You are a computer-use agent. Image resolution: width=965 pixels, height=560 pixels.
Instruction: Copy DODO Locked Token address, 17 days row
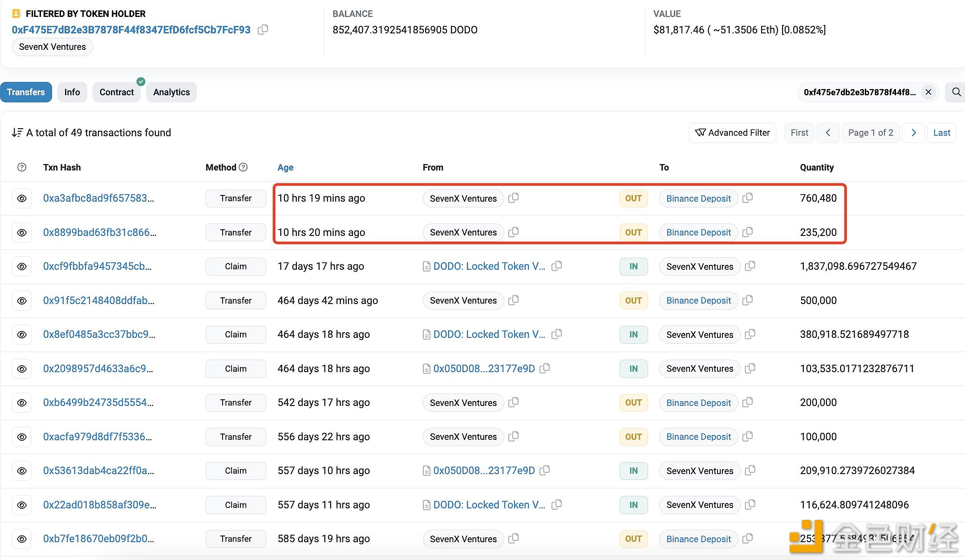pos(557,266)
